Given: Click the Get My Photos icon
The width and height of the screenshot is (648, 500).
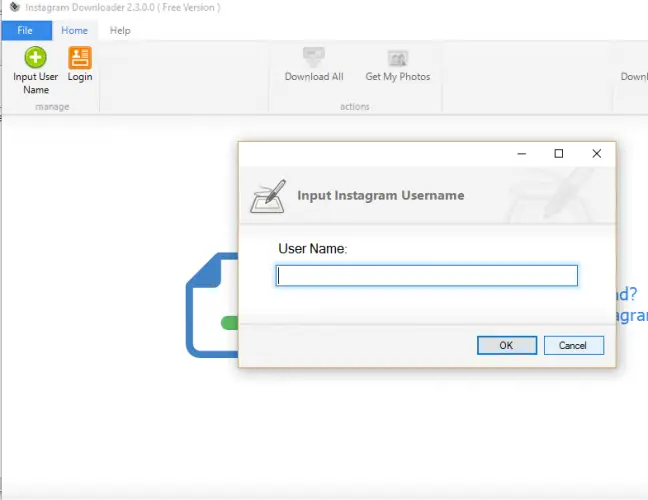Looking at the screenshot, I should [x=398, y=58].
